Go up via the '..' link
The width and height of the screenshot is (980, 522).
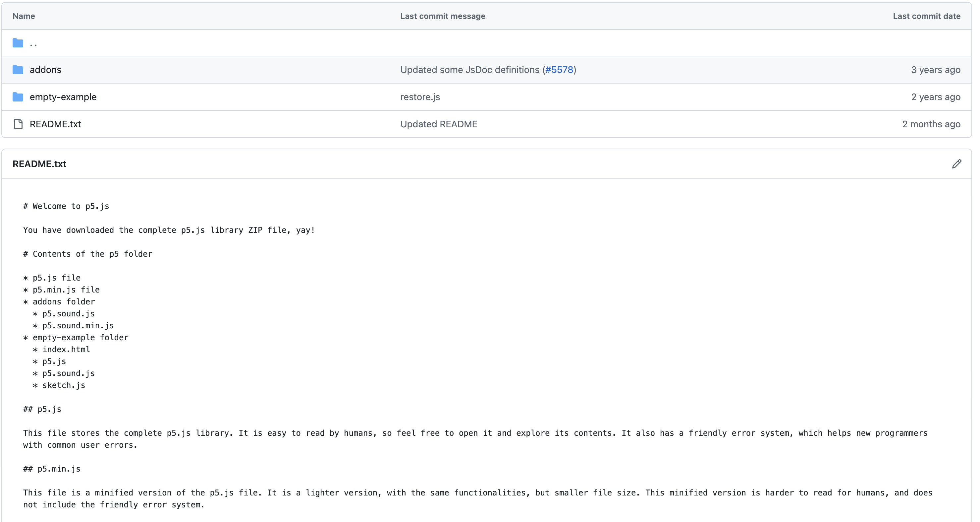click(x=33, y=44)
